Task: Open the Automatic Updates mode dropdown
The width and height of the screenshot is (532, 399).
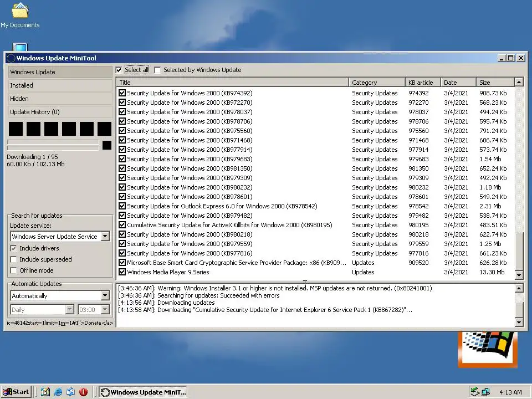Action: [x=105, y=296]
